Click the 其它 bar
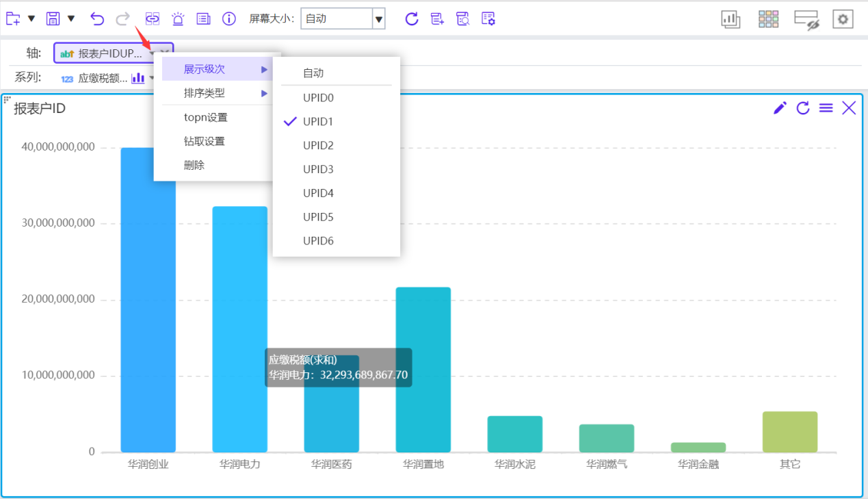This screenshot has height=499, width=868. point(790,432)
